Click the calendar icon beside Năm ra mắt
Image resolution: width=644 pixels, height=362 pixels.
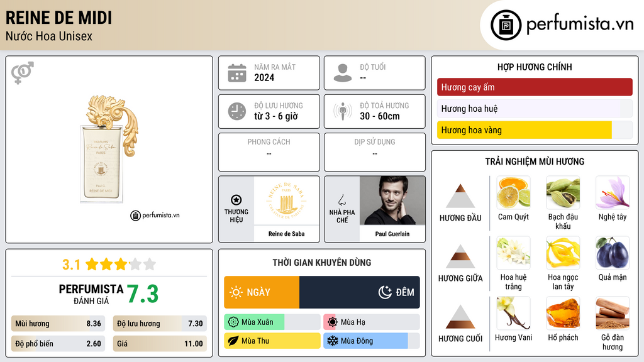[x=237, y=73]
